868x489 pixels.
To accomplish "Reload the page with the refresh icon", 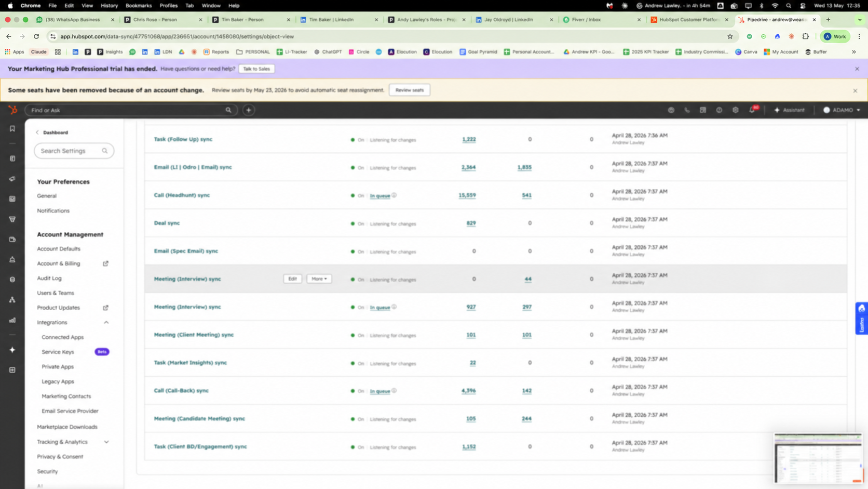I will coord(36,36).
